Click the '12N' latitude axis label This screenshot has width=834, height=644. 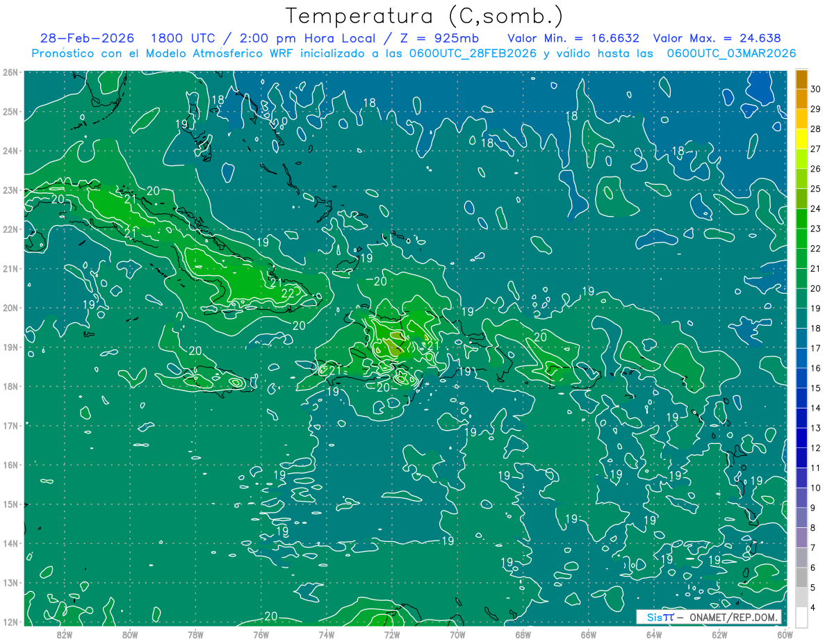pos(10,622)
